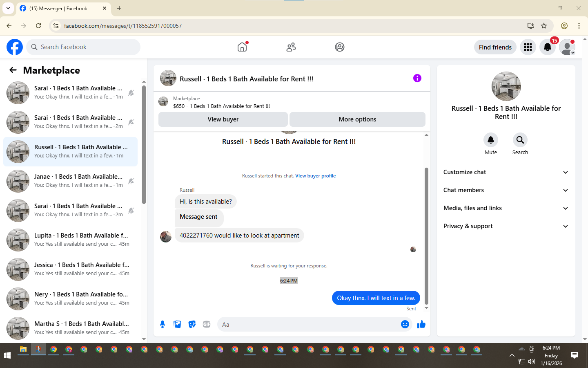Viewport: 588px width, 368px height.
Task: Click the Find friends button
Action: click(x=495, y=47)
